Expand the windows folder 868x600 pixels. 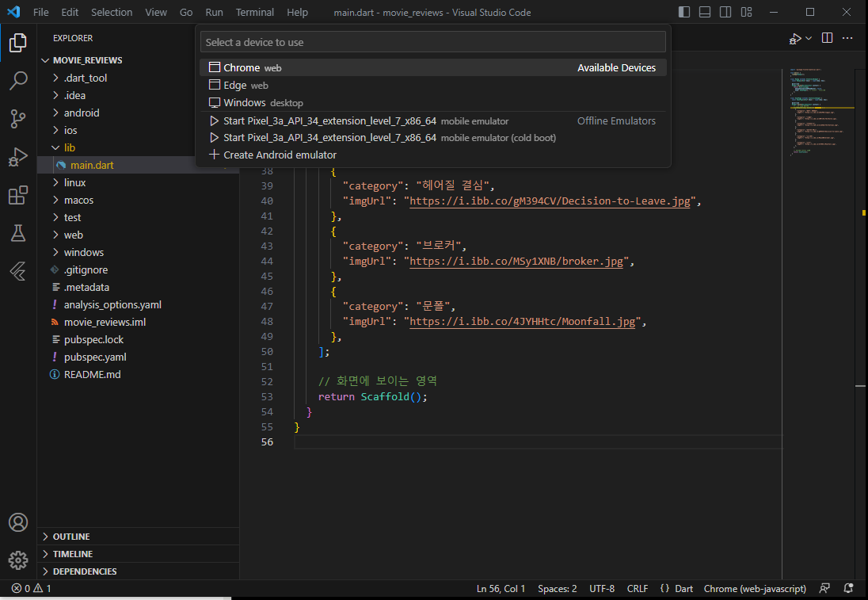(139, 253)
